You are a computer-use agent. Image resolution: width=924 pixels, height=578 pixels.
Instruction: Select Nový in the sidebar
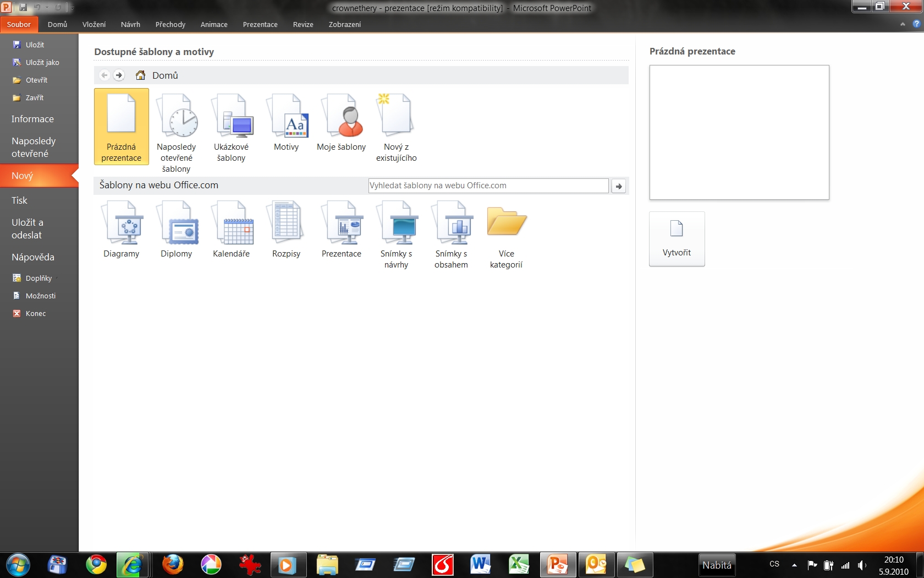click(x=39, y=176)
